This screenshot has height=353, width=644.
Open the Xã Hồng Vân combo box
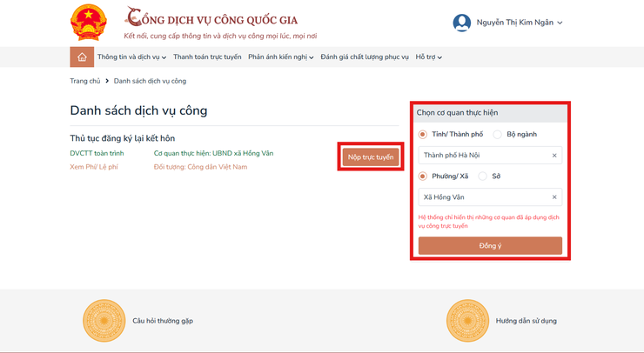click(x=490, y=197)
